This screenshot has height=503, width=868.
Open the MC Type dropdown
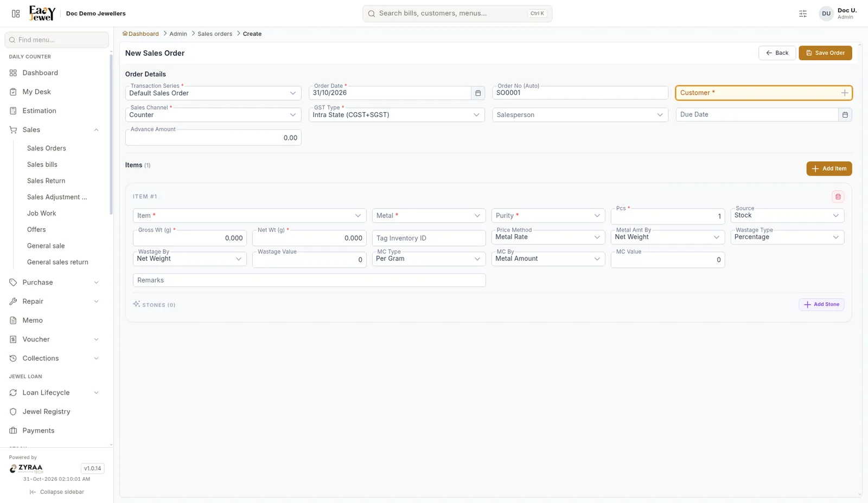(429, 259)
